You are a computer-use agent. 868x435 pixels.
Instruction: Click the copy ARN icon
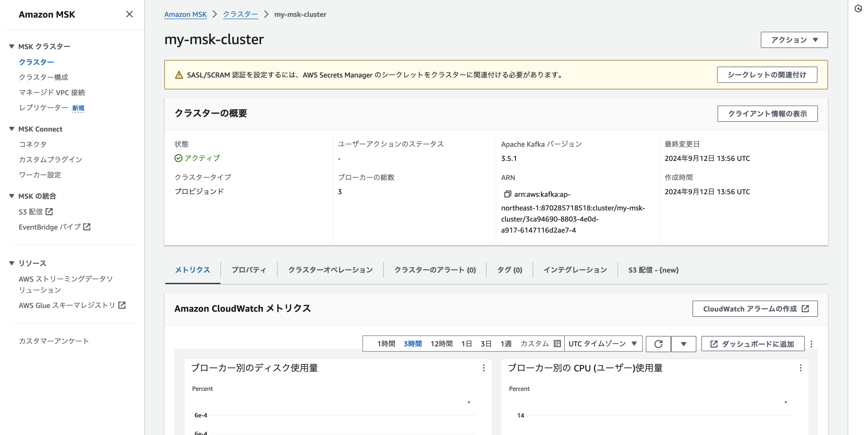point(507,194)
